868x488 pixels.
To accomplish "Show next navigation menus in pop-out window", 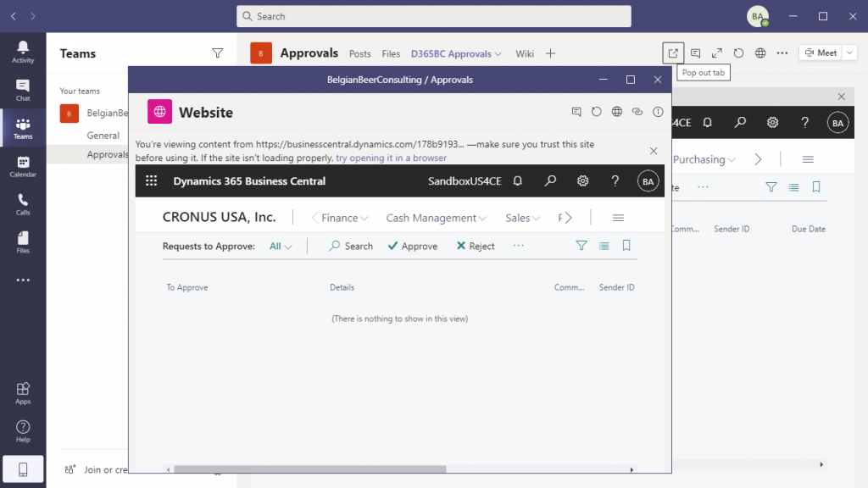I will coord(569,218).
